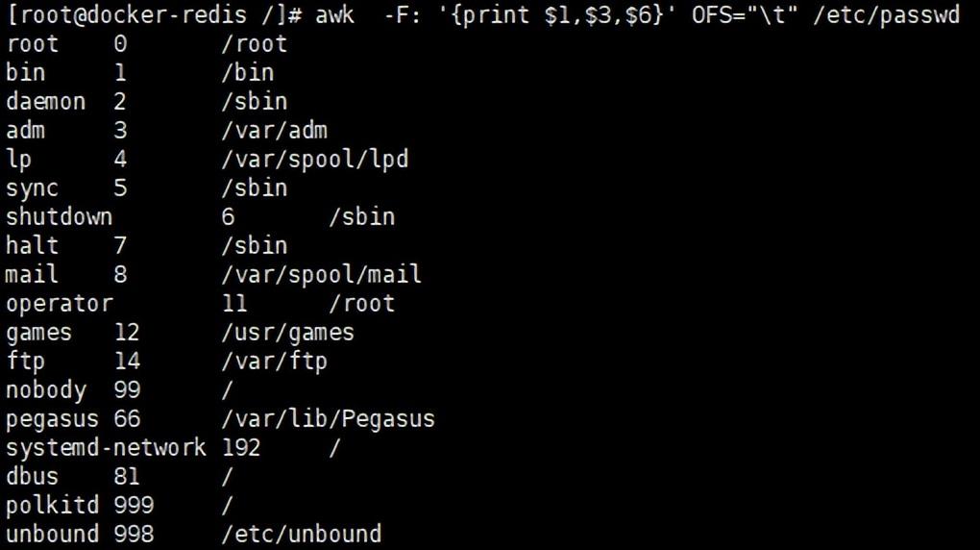The image size is (980, 550).
Task: Click the UID 192 value
Action: [x=241, y=448]
